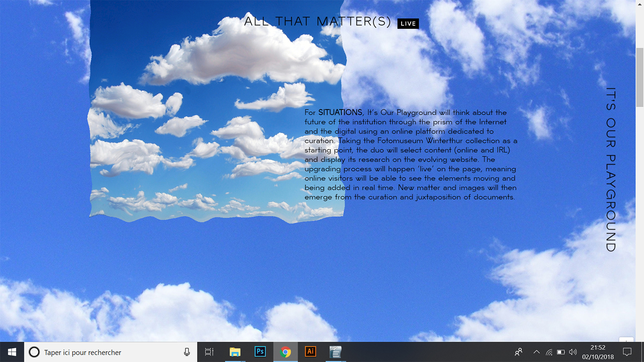
Task: Open Task View from the taskbar
Action: point(209,352)
